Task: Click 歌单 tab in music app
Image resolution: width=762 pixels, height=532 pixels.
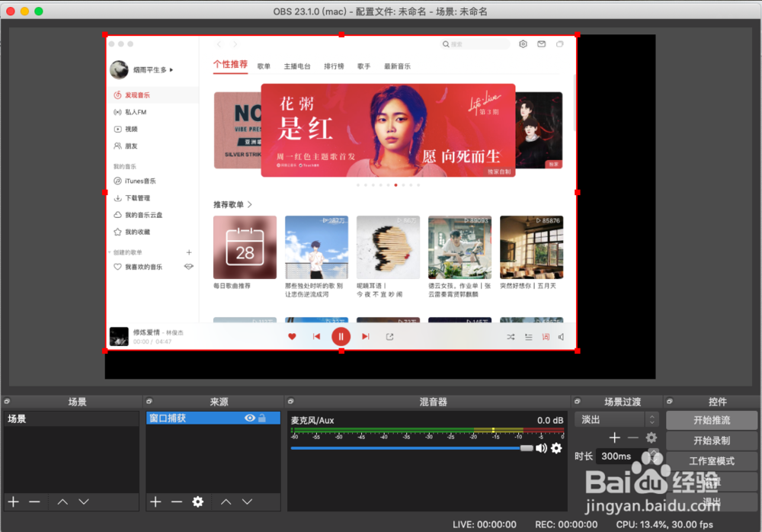Action: pyautogui.click(x=264, y=66)
